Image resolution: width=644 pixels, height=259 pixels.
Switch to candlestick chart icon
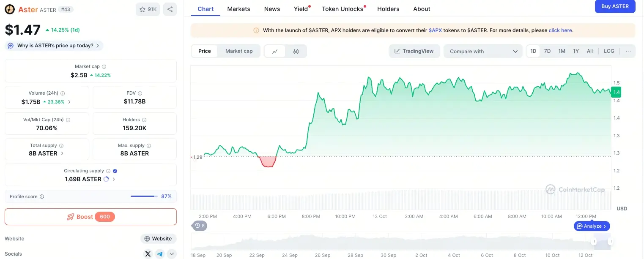point(296,52)
